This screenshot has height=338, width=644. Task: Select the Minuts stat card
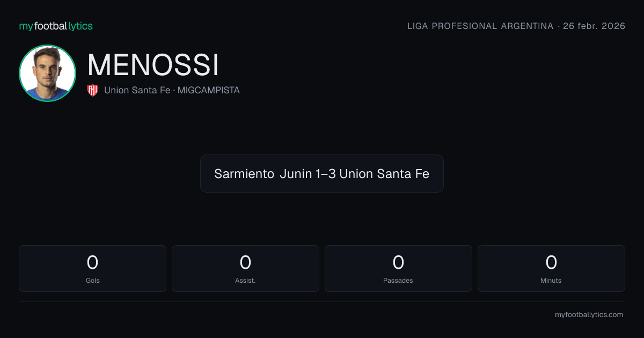tap(551, 268)
